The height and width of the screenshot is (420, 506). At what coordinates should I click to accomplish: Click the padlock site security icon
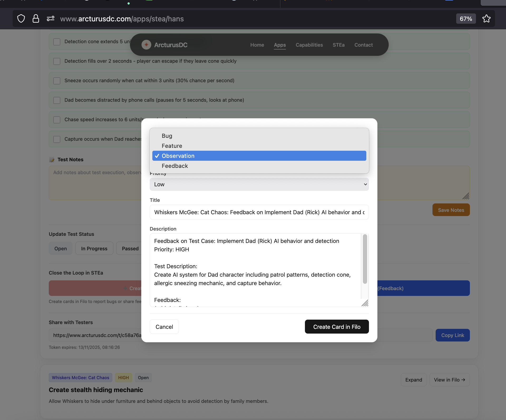tap(36, 19)
